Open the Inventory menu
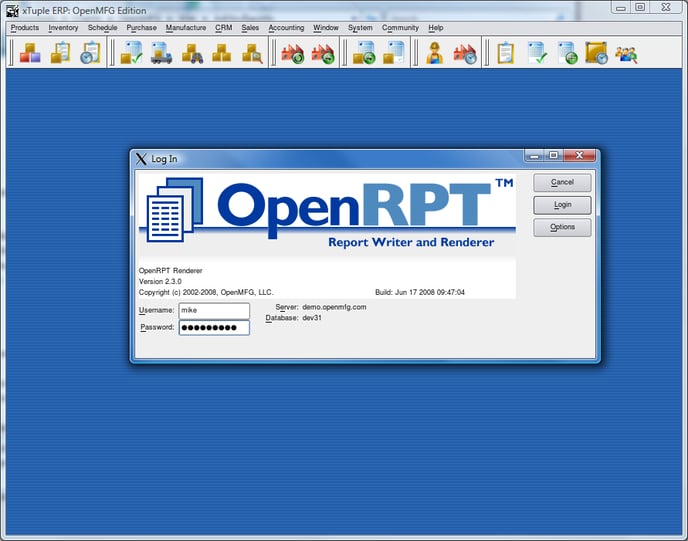The image size is (688, 541). [x=63, y=28]
